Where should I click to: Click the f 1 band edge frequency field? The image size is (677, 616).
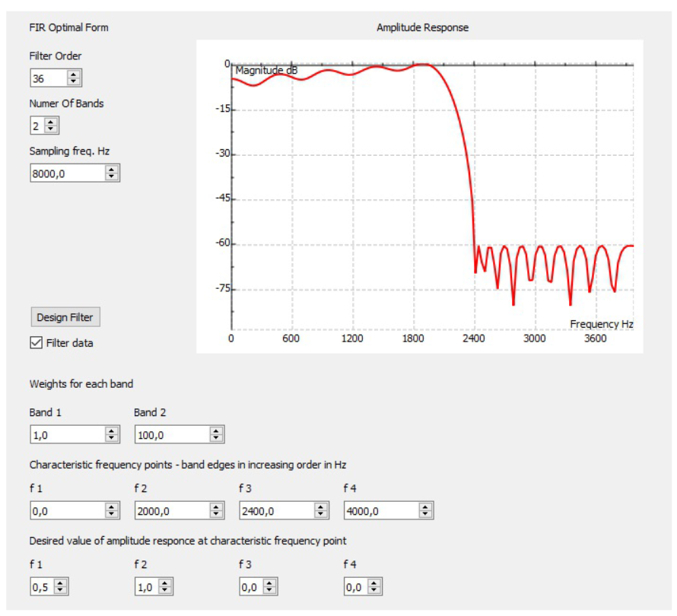pyautogui.click(x=66, y=511)
